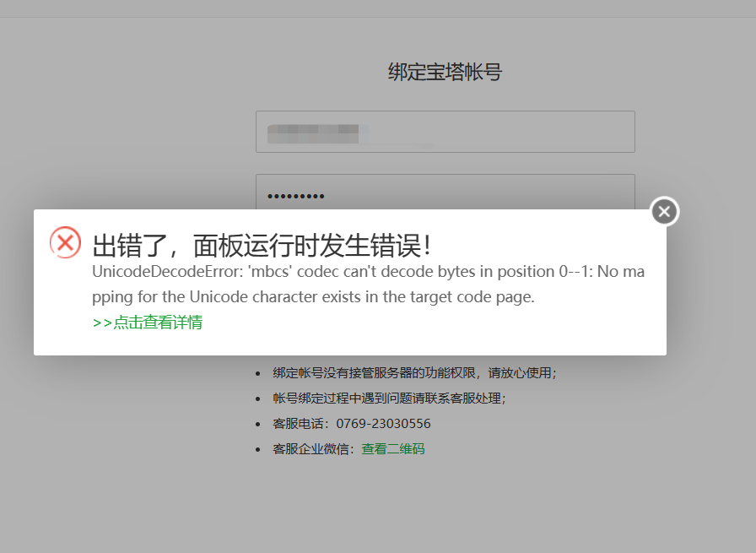
Task: Click the red error icon in dialog
Action: tap(66, 242)
